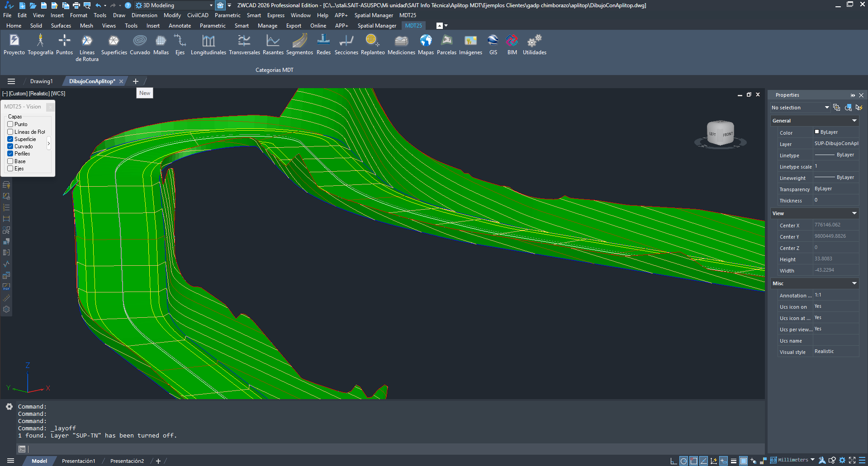Open the Mediciones tool
This screenshot has height=466, width=868.
click(x=401, y=45)
